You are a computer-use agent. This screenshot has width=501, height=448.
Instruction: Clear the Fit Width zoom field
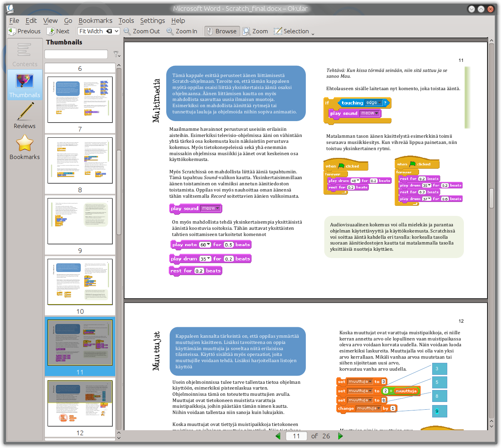(109, 31)
